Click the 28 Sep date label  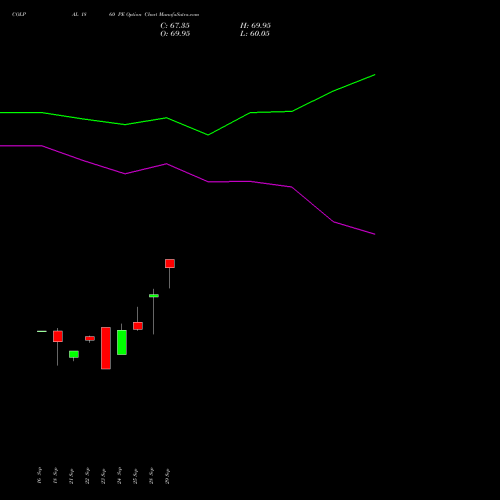(x=151, y=476)
